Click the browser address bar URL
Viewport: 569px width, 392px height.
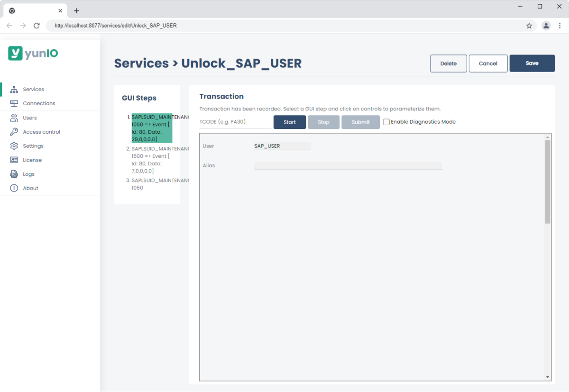(116, 26)
